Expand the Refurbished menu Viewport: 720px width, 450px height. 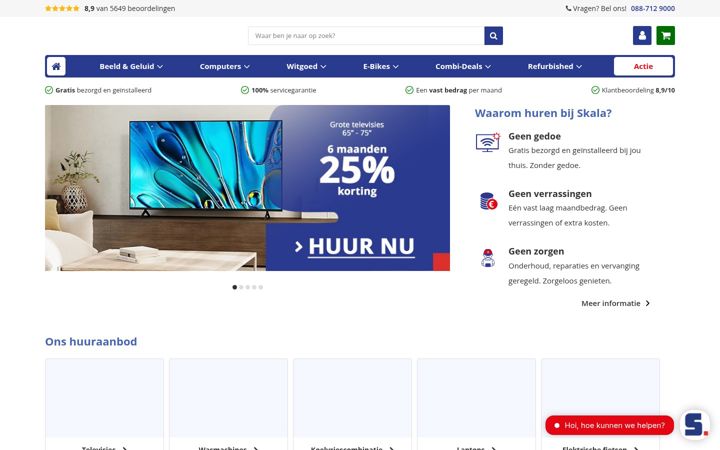click(x=555, y=67)
